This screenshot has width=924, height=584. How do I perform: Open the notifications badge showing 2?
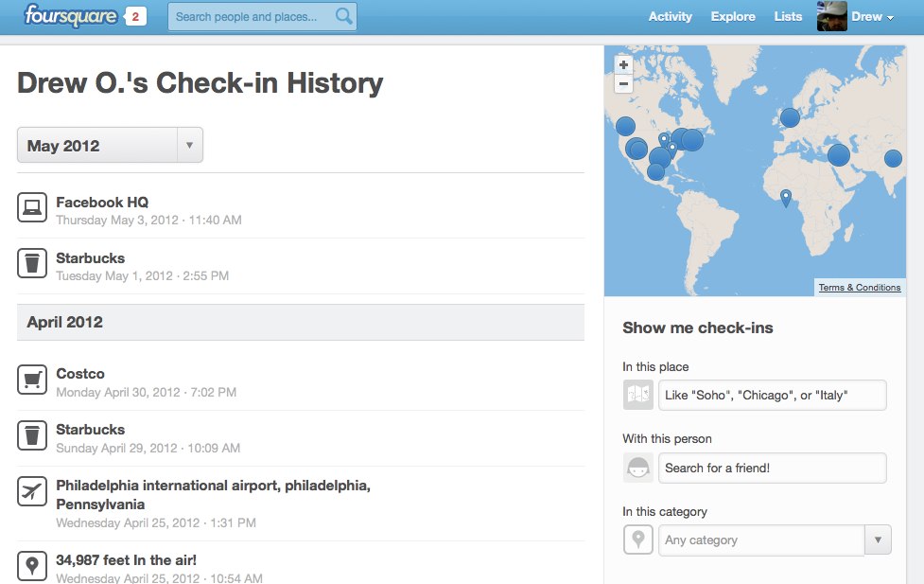[x=135, y=16]
